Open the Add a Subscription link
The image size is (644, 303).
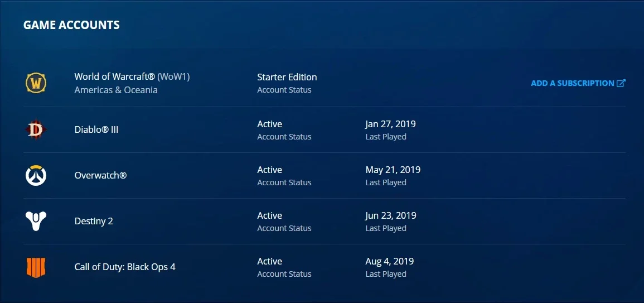pos(578,83)
